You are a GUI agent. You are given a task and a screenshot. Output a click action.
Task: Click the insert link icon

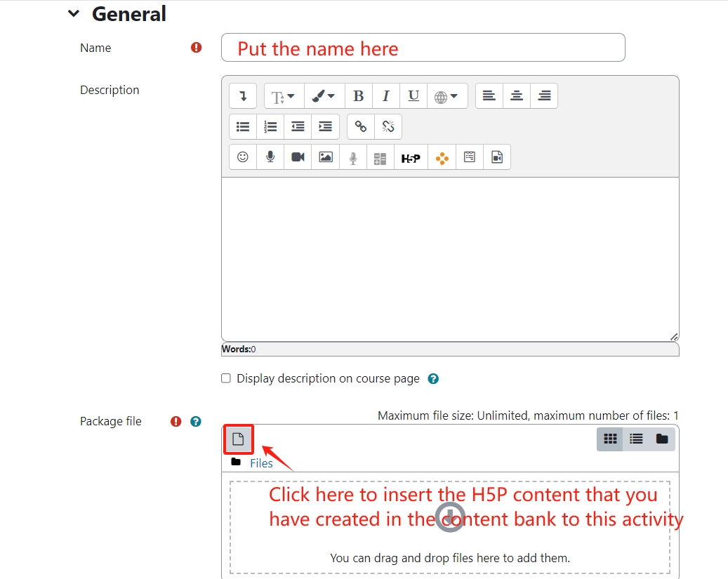[x=361, y=126]
